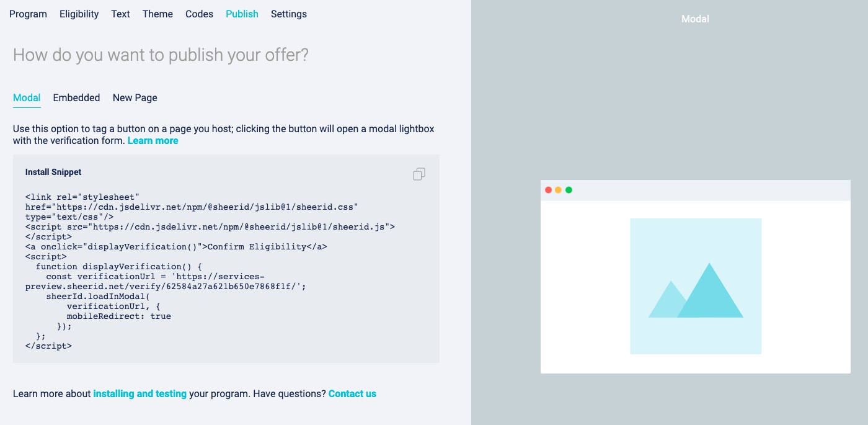Switch to the Eligibility tab
The height and width of the screenshot is (425, 868).
pyautogui.click(x=79, y=14)
